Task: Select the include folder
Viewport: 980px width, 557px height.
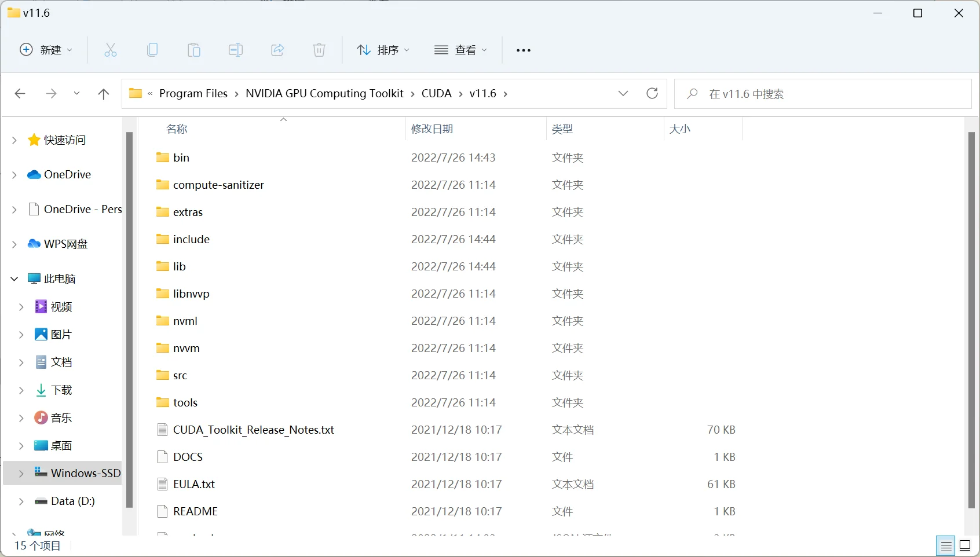Action: pos(191,240)
